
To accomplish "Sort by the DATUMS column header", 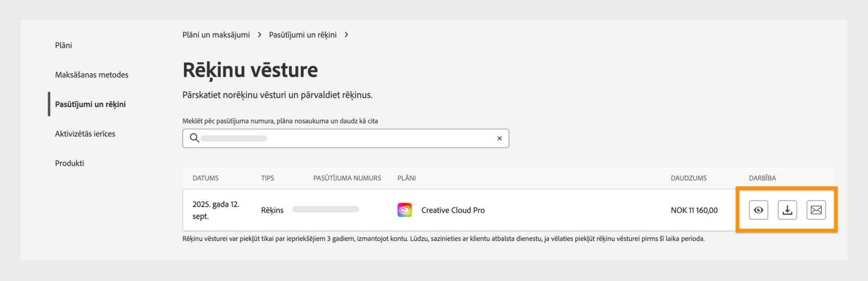I will [x=206, y=178].
